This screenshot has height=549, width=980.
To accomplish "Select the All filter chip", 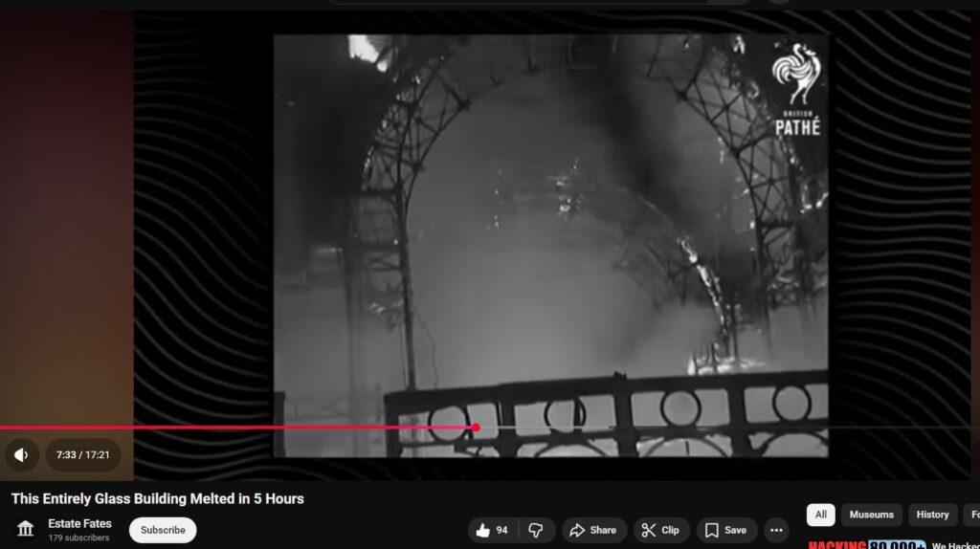I will coord(820,515).
